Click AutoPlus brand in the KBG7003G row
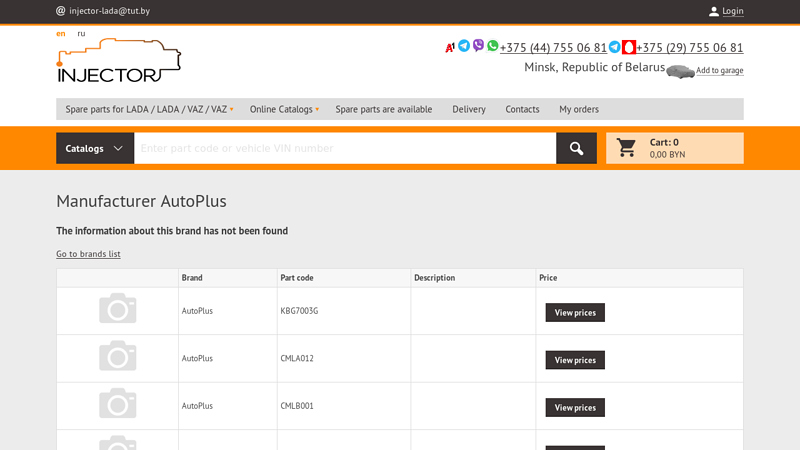Screen dimensions: 800x450 click(197, 311)
